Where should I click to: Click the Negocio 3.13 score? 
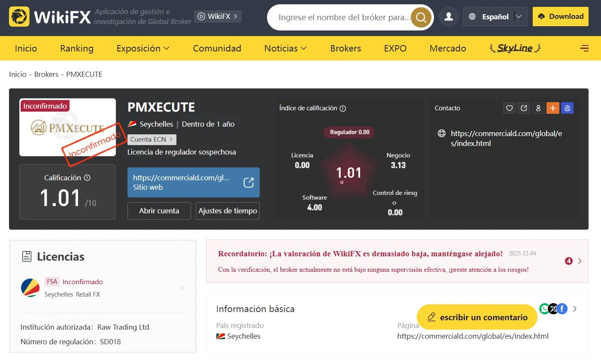(398, 161)
